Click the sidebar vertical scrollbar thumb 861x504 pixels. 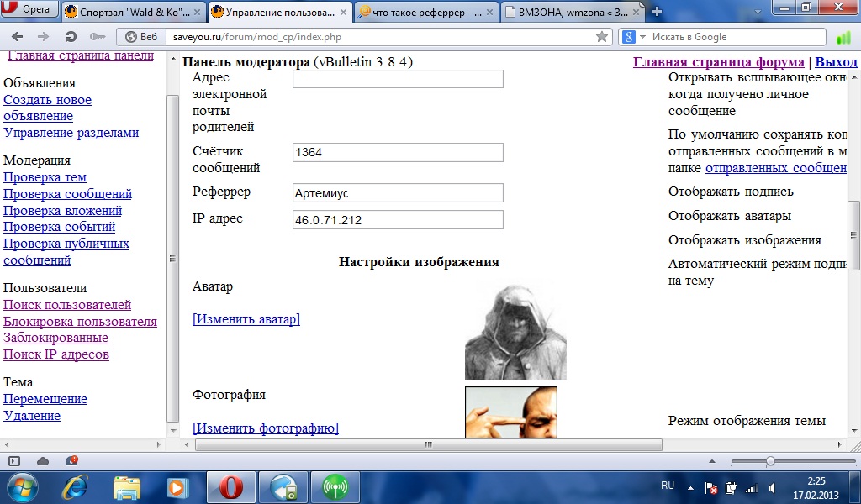(172, 258)
